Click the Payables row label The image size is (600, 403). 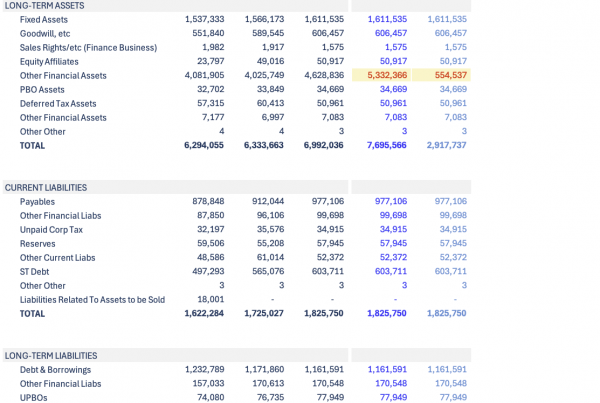coord(37,201)
